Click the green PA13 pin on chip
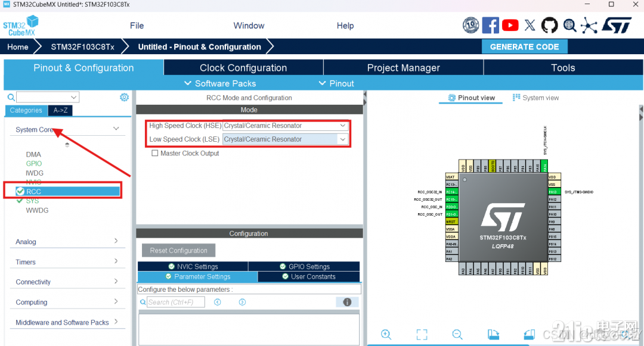This screenshot has width=644, height=346. point(554,192)
